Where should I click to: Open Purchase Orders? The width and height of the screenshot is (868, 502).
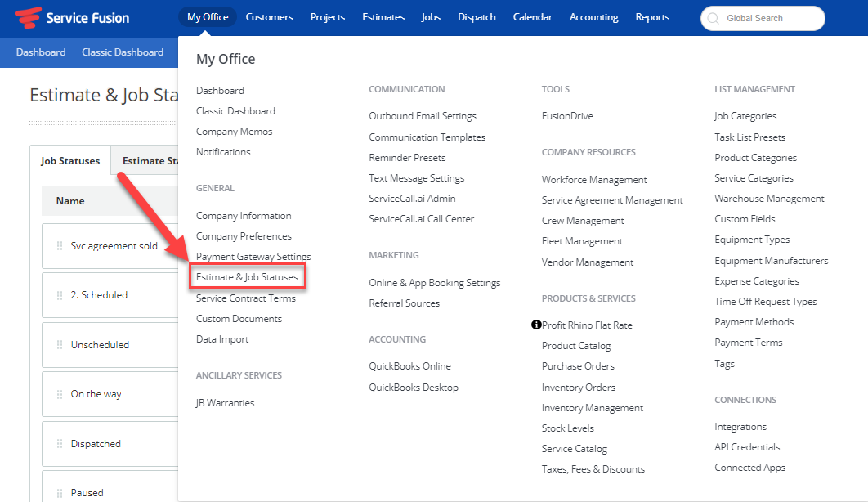click(x=578, y=366)
